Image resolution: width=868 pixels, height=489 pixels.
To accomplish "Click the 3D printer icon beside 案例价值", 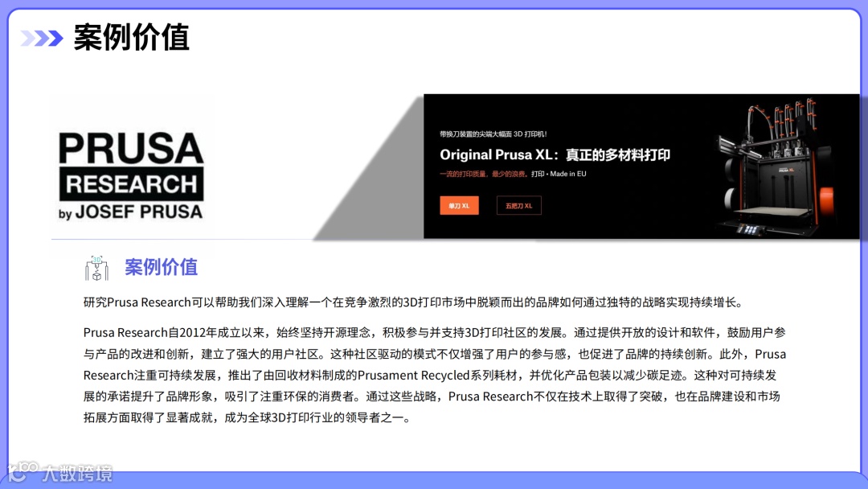I will [x=97, y=268].
